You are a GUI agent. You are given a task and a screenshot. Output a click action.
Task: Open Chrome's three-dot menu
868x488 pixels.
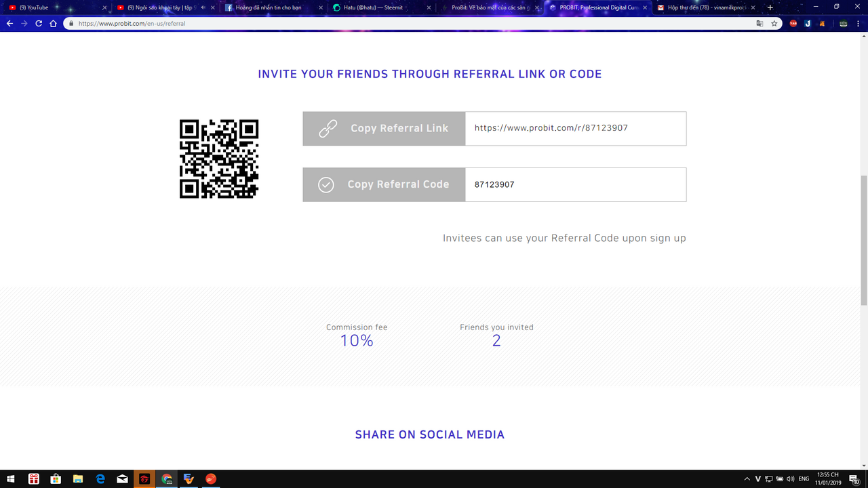tap(859, 23)
